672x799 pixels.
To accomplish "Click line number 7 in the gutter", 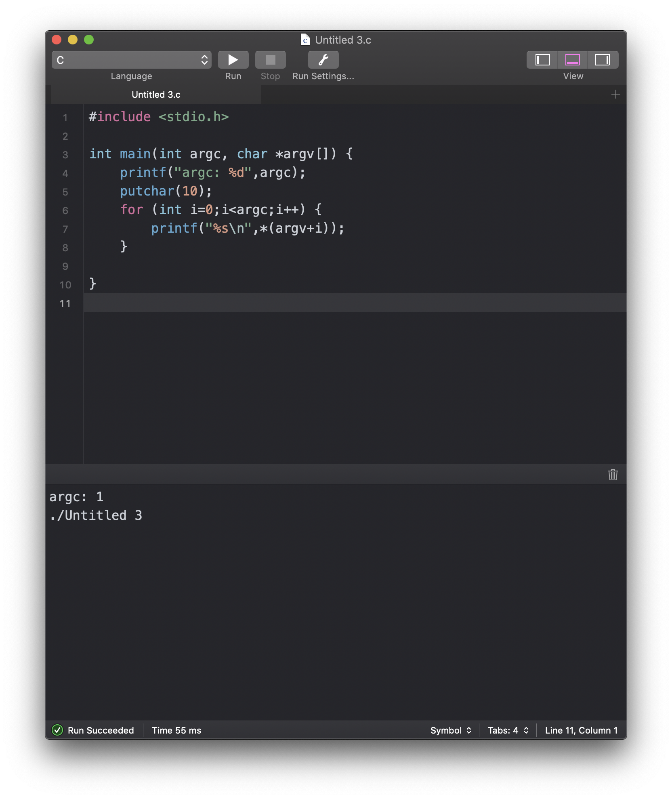I will [x=65, y=229].
